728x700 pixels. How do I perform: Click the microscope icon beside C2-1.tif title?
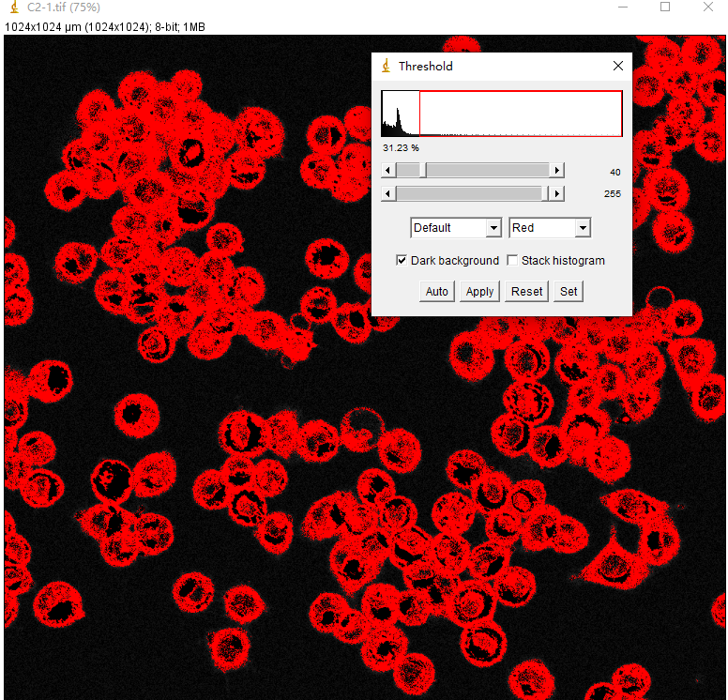point(13,7)
